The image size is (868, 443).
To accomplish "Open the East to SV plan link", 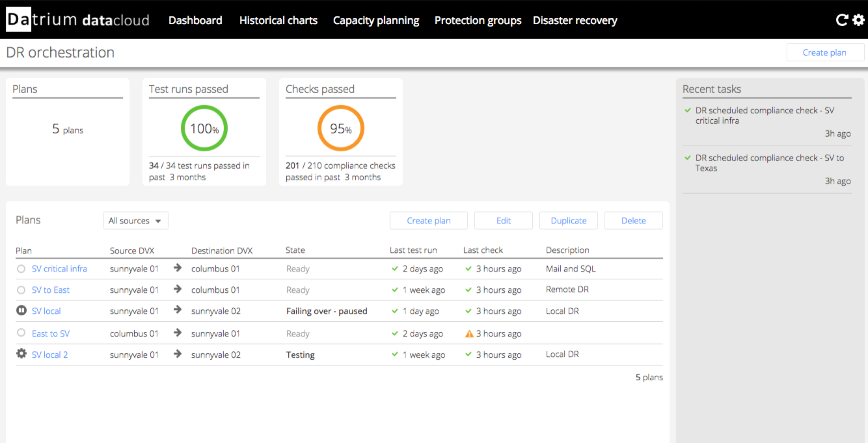I will pos(51,334).
